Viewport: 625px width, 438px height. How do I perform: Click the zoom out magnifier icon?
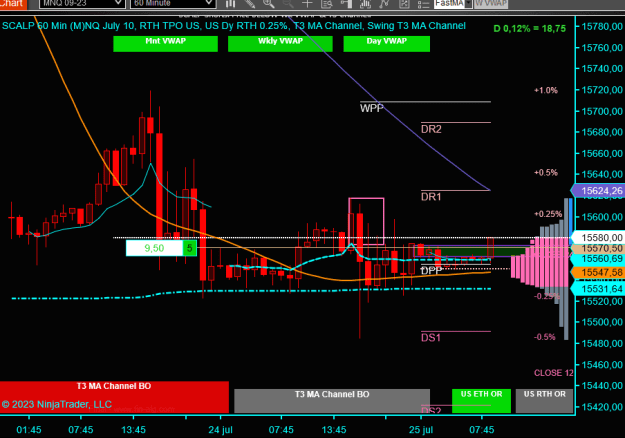[x=288, y=4]
